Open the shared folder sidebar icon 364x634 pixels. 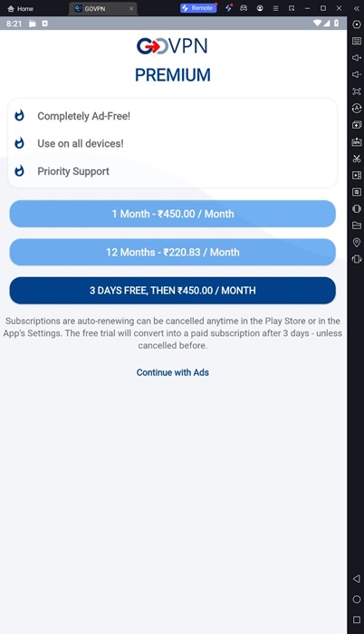tap(357, 226)
